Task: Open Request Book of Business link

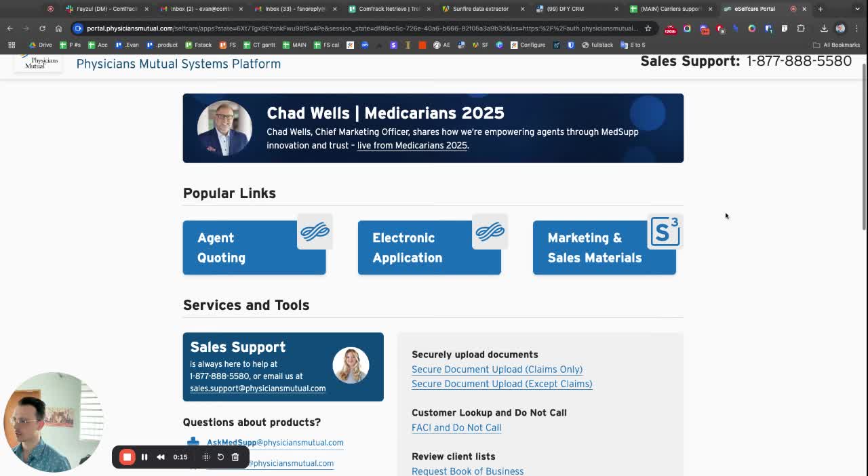Action: tap(467, 471)
